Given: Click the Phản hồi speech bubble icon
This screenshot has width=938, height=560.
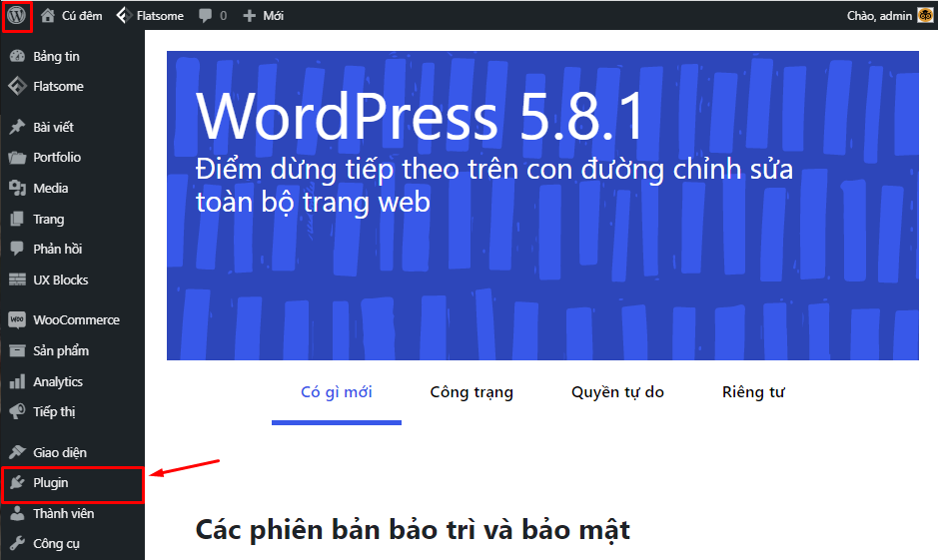Looking at the screenshot, I should point(17,249).
